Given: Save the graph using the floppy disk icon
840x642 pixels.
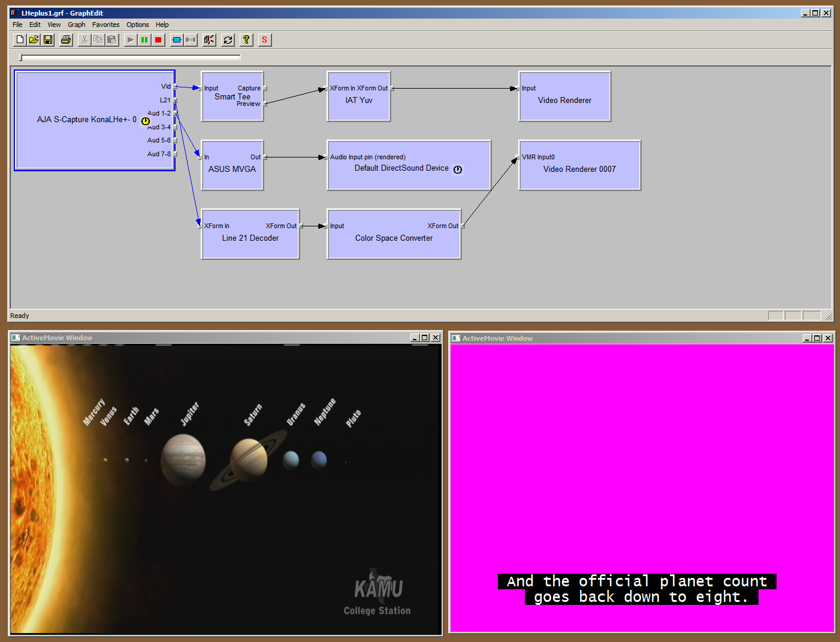Looking at the screenshot, I should click(x=49, y=40).
